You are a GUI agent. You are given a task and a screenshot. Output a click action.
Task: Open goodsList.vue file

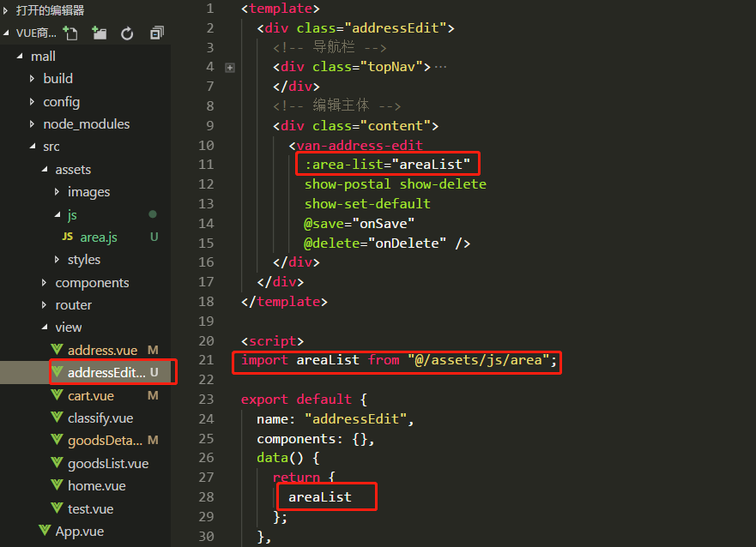coord(108,463)
